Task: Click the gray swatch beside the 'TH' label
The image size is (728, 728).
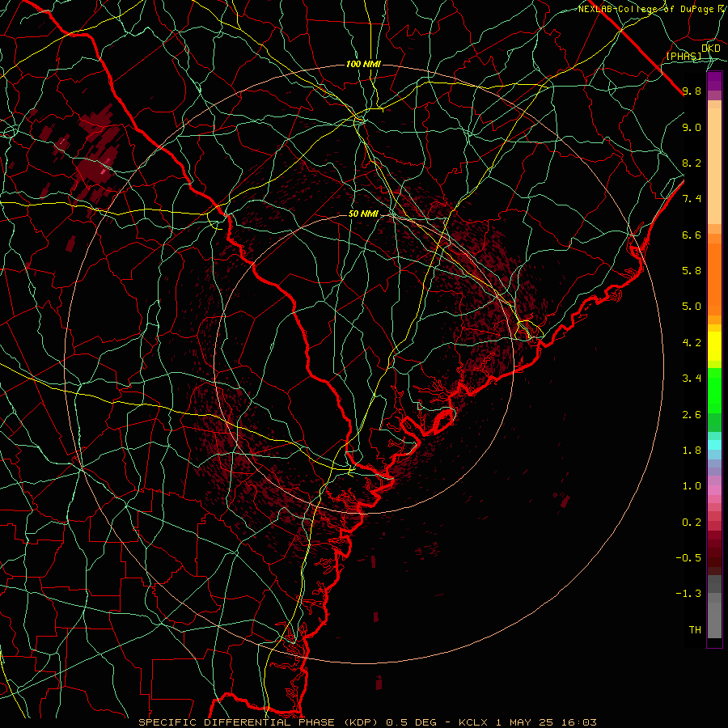Action: [x=714, y=620]
